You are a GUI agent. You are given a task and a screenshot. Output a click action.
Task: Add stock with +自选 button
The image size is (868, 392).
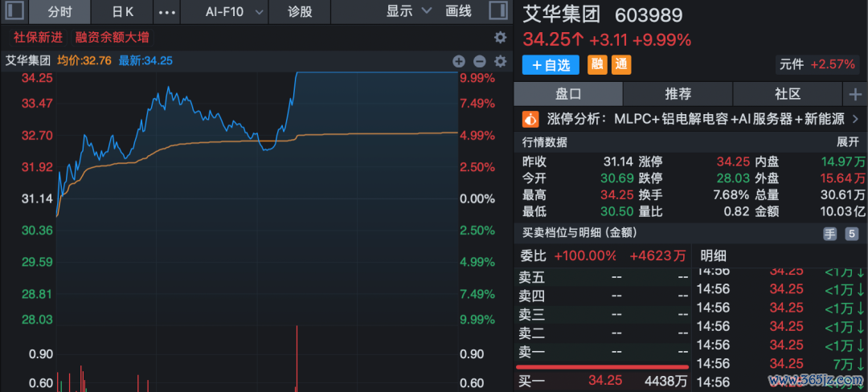point(551,65)
